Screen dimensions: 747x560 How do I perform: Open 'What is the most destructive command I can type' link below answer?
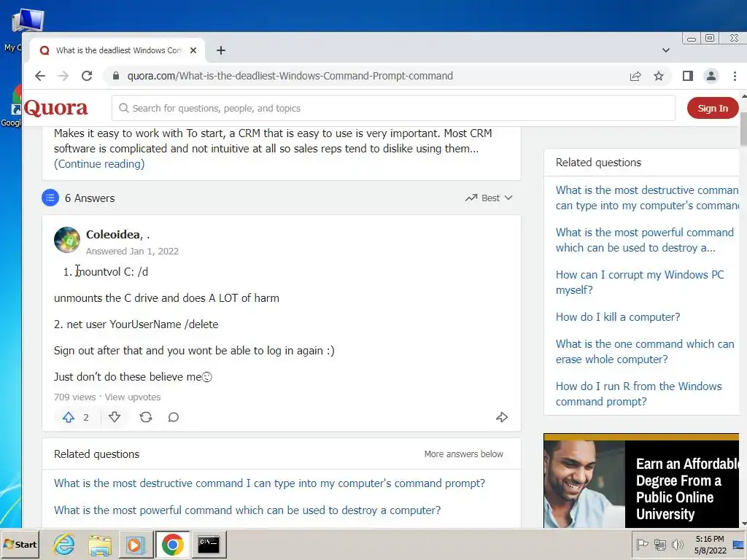(269, 483)
